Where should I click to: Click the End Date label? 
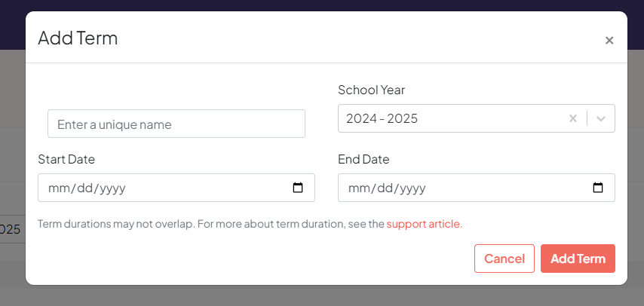pos(363,159)
